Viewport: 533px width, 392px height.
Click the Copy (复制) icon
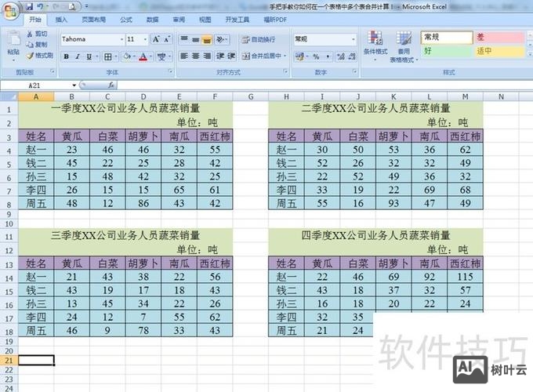coord(31,45)
